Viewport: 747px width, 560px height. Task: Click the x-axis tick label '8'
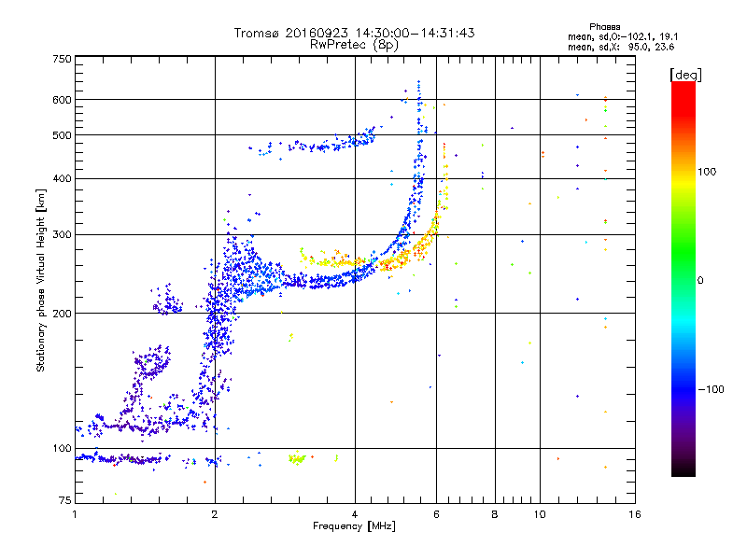(x=495, y=514)
